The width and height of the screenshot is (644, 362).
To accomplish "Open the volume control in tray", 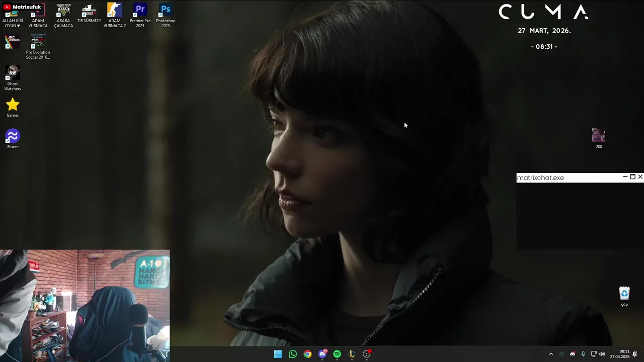I will 602,354.
